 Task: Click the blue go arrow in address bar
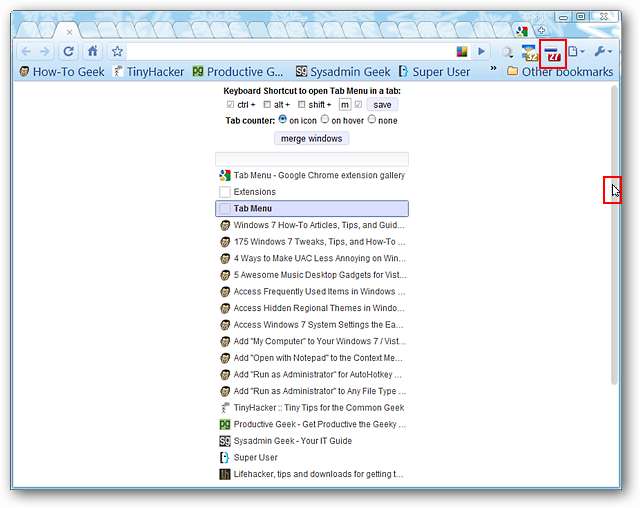click(481, 52)
